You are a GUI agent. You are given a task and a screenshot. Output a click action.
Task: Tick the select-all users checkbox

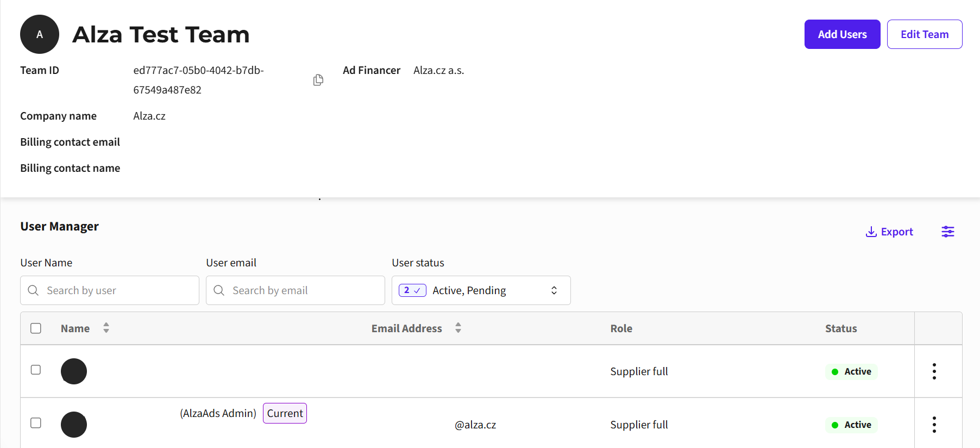[x=36, y=328]
